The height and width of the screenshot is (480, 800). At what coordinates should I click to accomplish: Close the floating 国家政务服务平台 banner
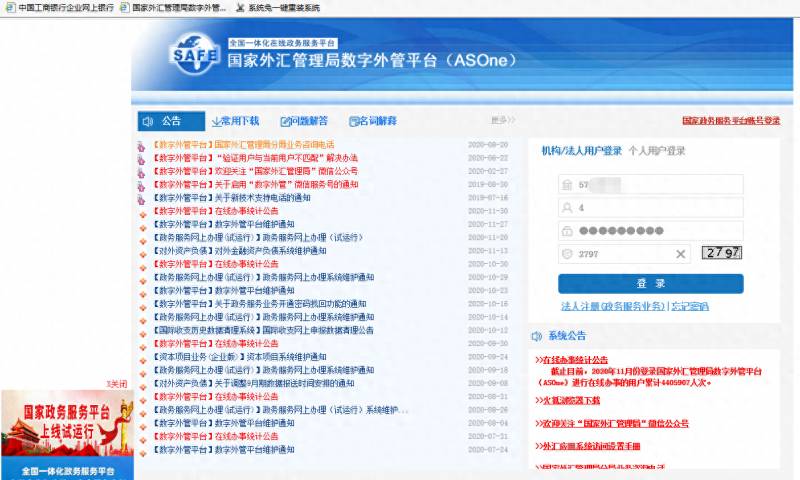click(116, 384)
